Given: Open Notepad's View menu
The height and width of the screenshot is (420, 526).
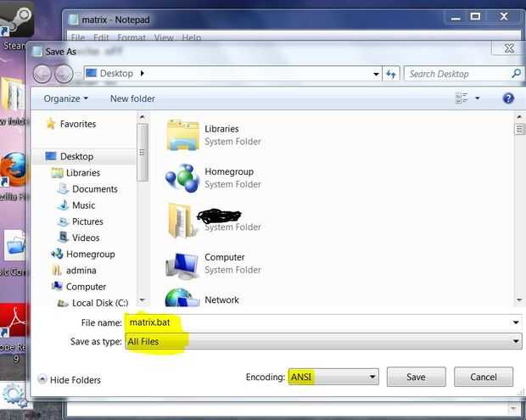Looking at the screenshot, I should (x=164, y=37).
